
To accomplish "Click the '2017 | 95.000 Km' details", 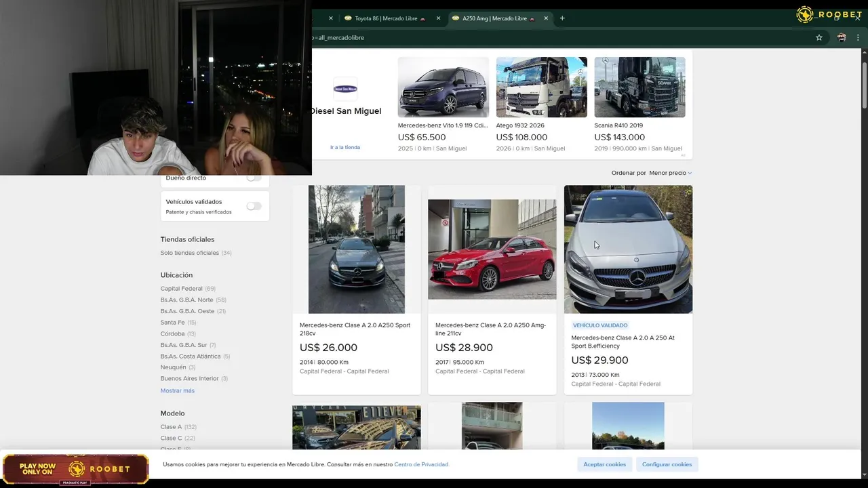I will [x=460, y=362].
